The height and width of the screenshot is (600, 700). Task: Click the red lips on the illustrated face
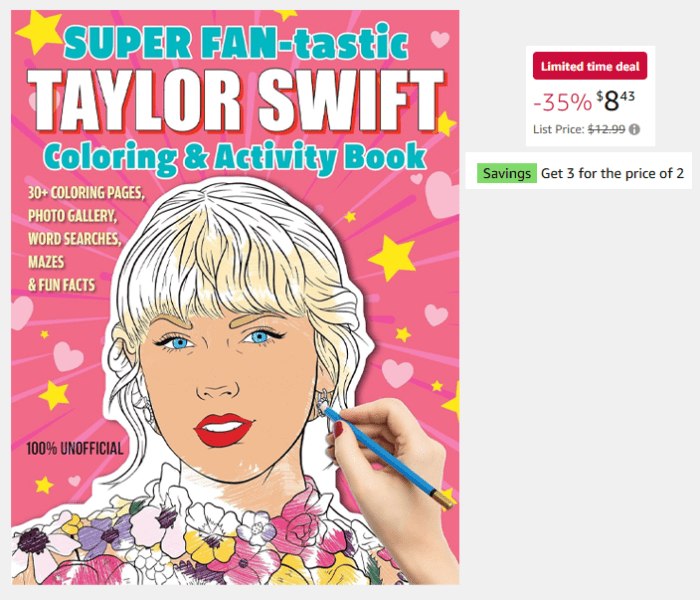[x=223, y=429]
